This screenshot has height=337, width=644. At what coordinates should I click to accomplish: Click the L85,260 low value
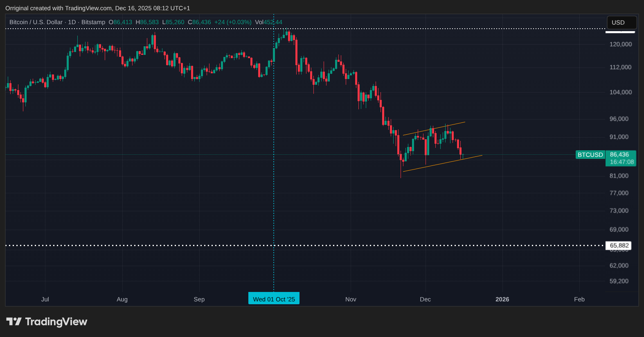(x=173, y=22)
